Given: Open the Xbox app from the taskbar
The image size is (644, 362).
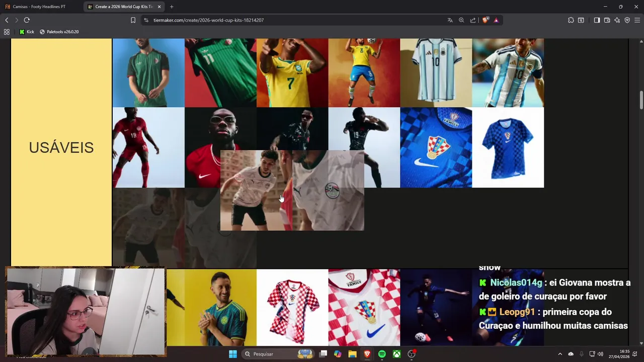Looking at the screenshot, I should point(397,354).
